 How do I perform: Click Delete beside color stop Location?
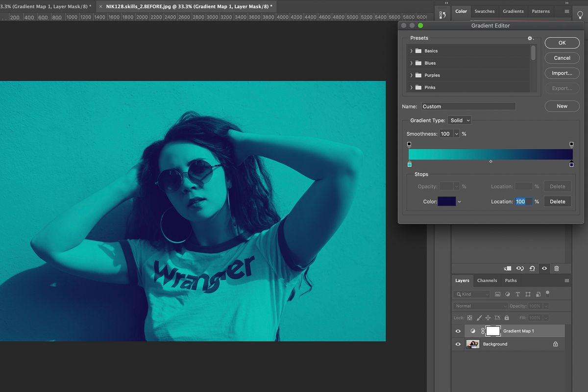coord(558,201)
